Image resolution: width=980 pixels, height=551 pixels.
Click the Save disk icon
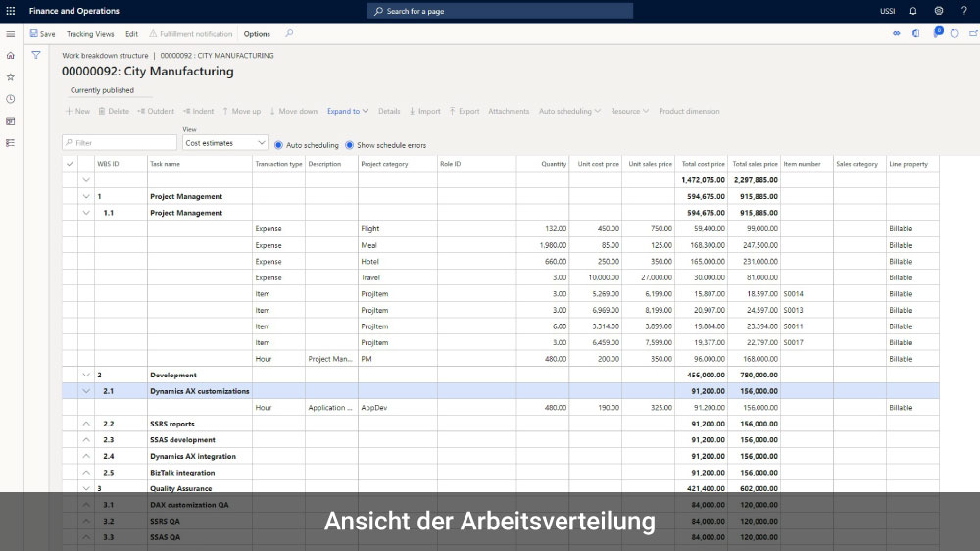33,33
